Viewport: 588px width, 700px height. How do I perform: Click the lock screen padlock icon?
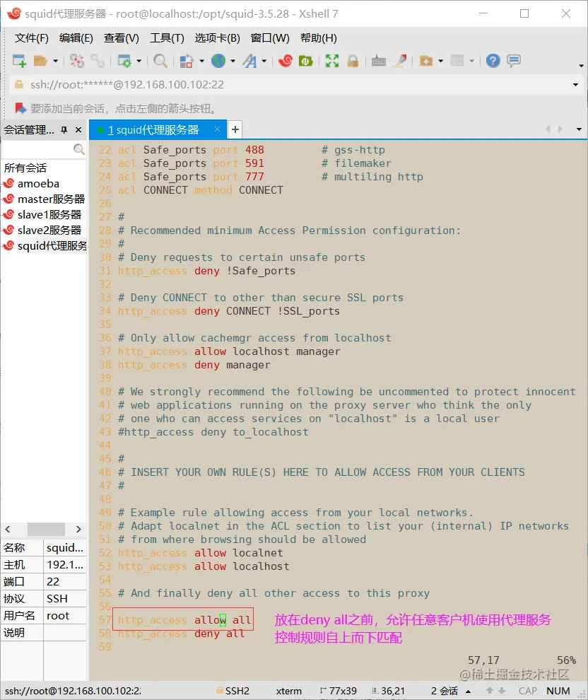click(353, 61)
